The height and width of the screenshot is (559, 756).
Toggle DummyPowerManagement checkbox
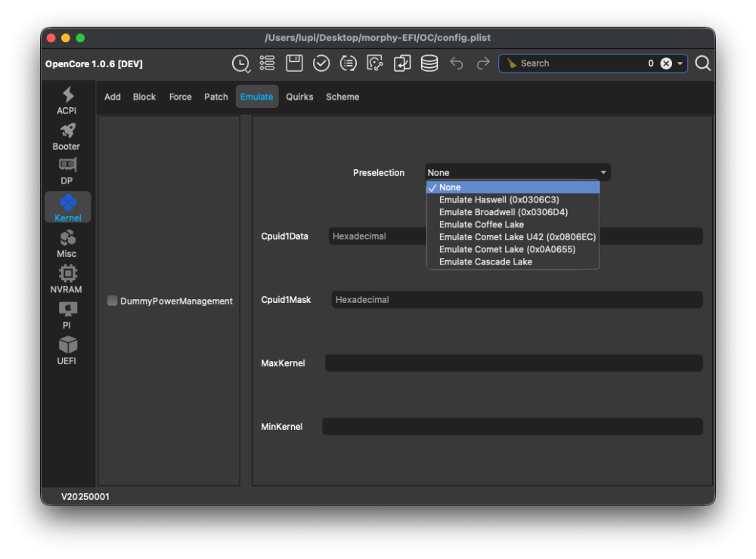pyautogui.click(x=113, y=301)
